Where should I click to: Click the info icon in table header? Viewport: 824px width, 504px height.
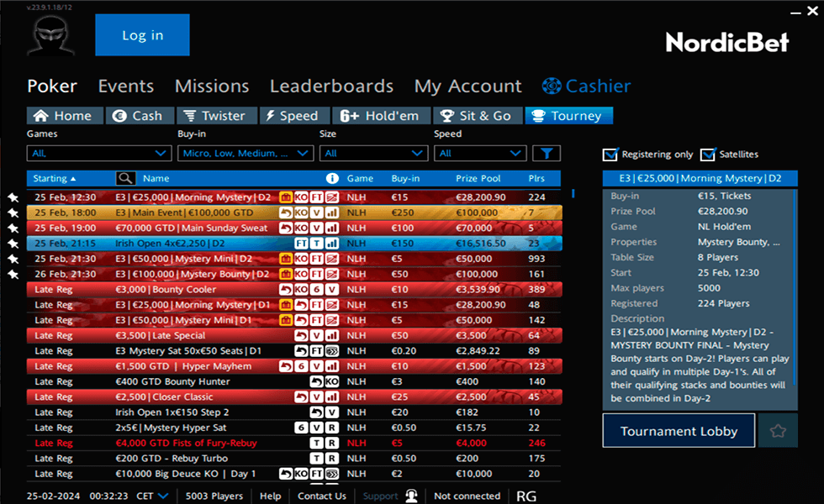click(332, 178)
